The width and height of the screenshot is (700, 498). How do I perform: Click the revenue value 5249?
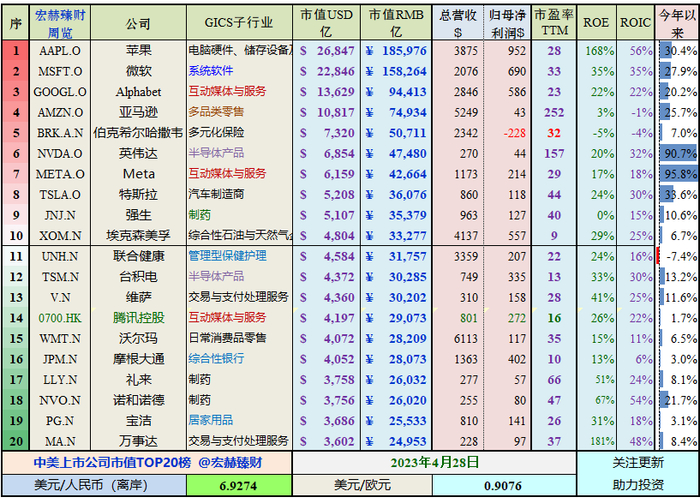(466, 112)
